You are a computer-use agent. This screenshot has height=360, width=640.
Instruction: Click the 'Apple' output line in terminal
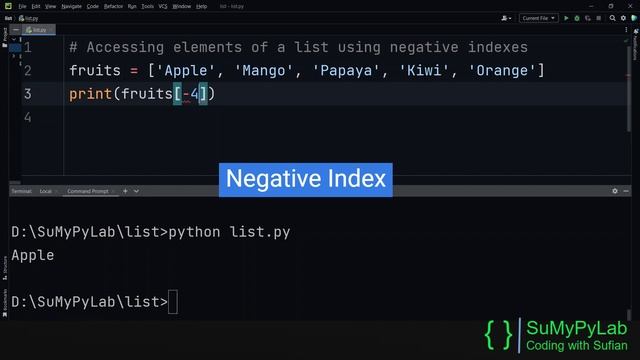33,256
